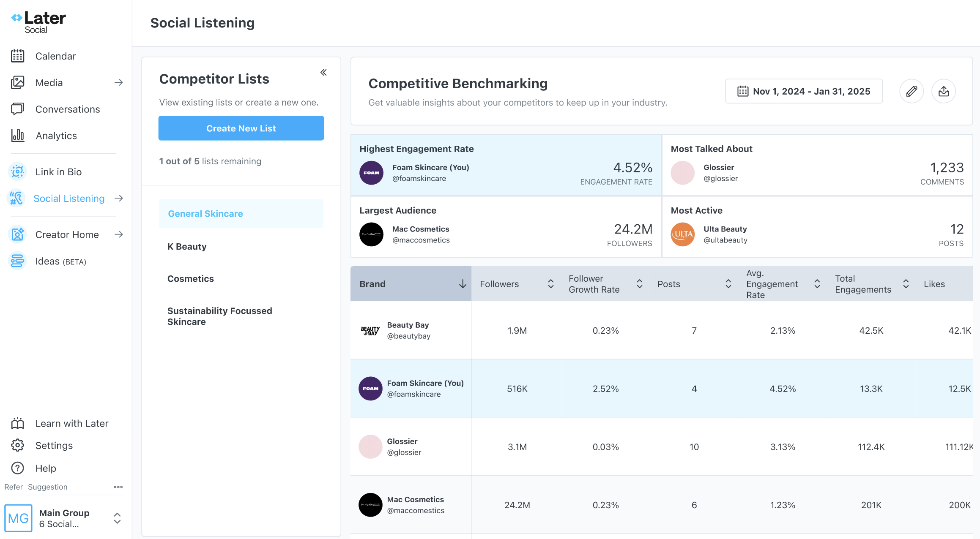This screenshot has width=980, height=539.
Task: Click the Learn with Later book icon
Action: click(x=17, y=423)
